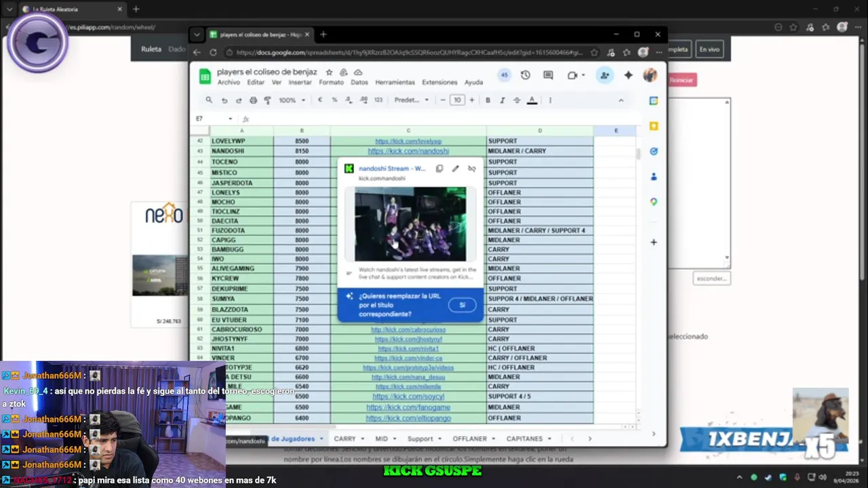Collapse the Sheets menus with chevron

(x=620, y=100)
